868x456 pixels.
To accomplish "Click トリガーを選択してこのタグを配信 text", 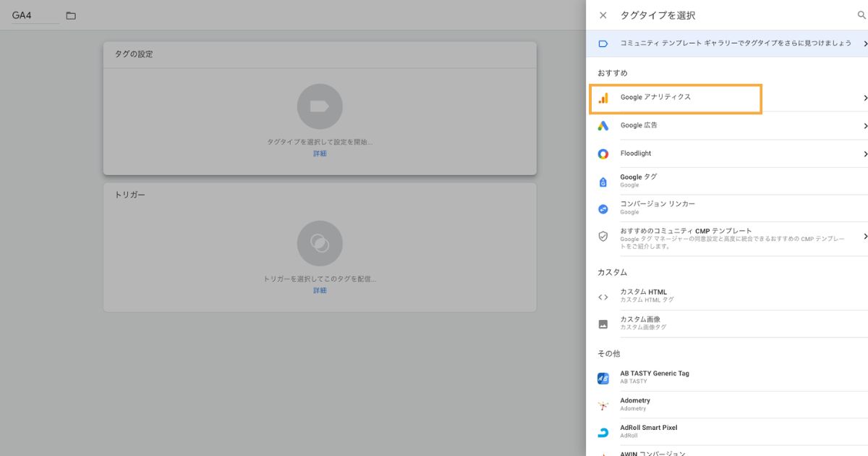I will click(320, 279).
